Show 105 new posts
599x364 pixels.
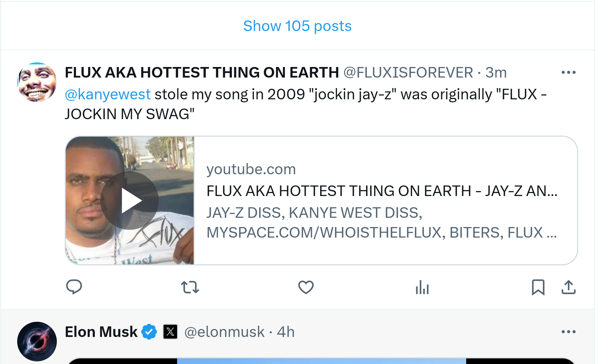click(297, 26)
